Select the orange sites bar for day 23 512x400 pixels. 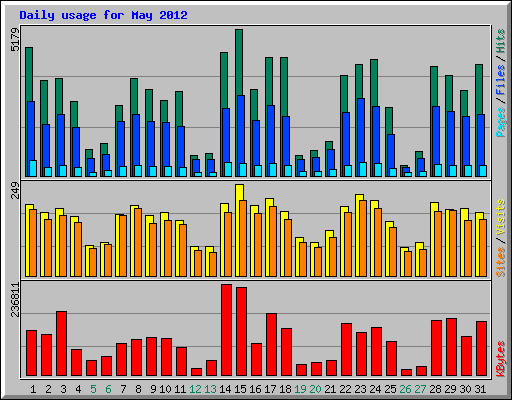pos(363,238)
